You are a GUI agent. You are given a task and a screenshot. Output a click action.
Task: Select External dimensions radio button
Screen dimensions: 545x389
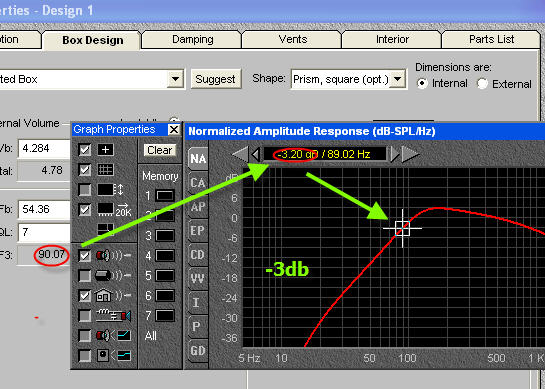[x=482, y=83]
